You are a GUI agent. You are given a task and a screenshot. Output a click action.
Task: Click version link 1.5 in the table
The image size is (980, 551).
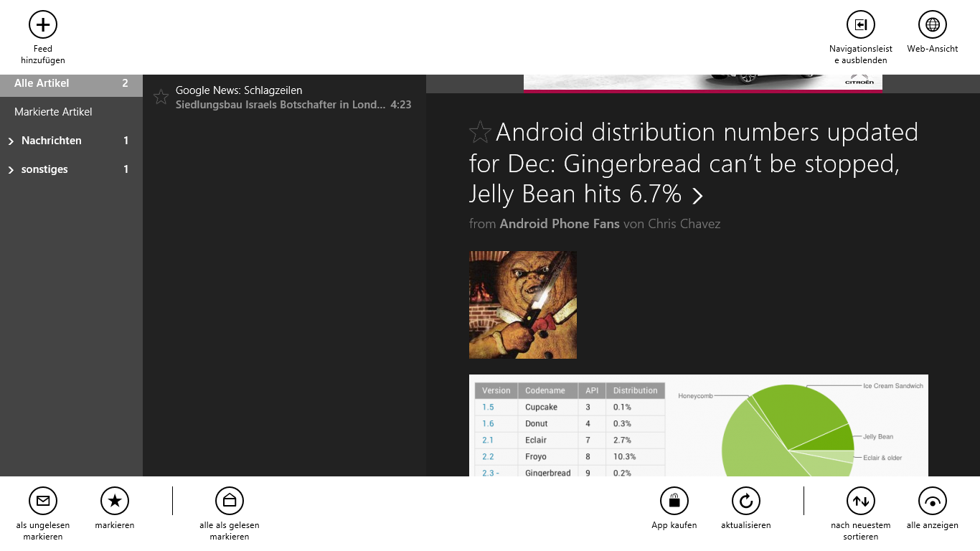[488, 408]
